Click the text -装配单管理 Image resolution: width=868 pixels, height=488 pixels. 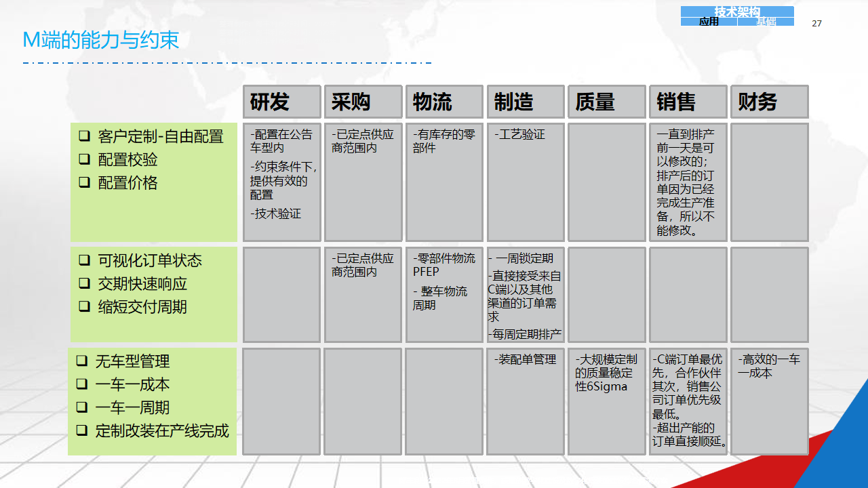[x=525, y=359]
